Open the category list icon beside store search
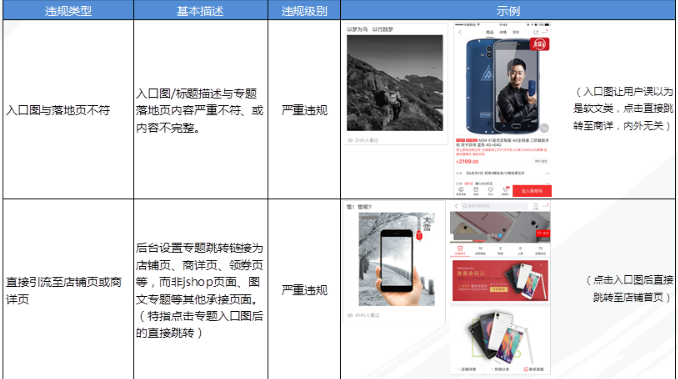This screenshot has height=379, width=678. pos(535,206)
